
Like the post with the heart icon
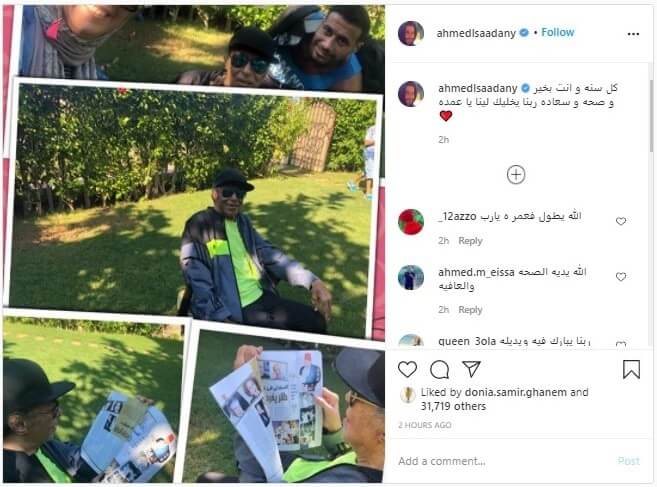(x=407, y=369)
